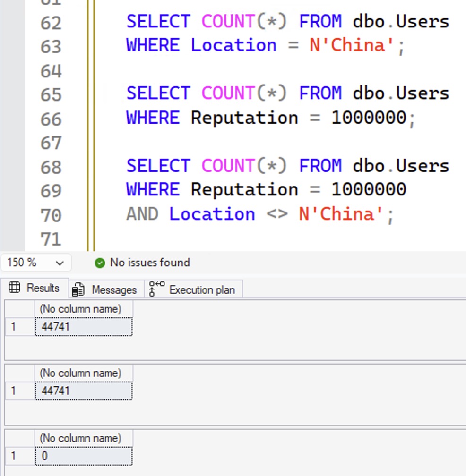The height and width of the screenshot is (476, 466).
Task: Select the 44741 cell in the second result grid
Action: [84, 391]
